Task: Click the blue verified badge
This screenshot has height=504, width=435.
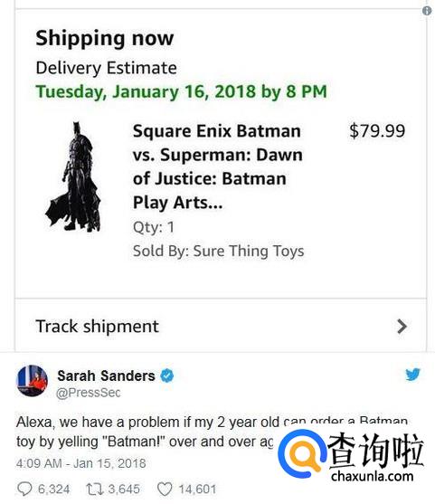Action: click(x=167, y=376)
